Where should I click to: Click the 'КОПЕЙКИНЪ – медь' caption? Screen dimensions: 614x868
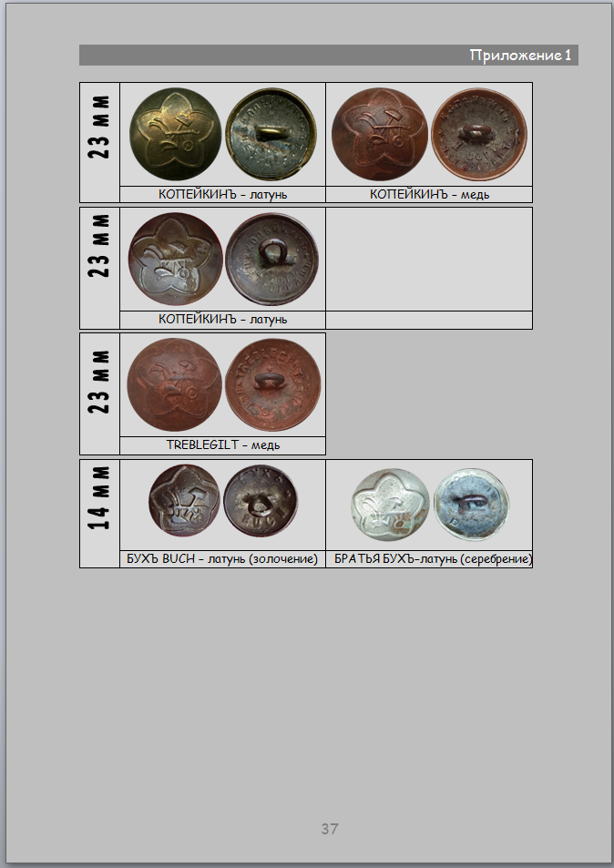click(x=430, y=194)
